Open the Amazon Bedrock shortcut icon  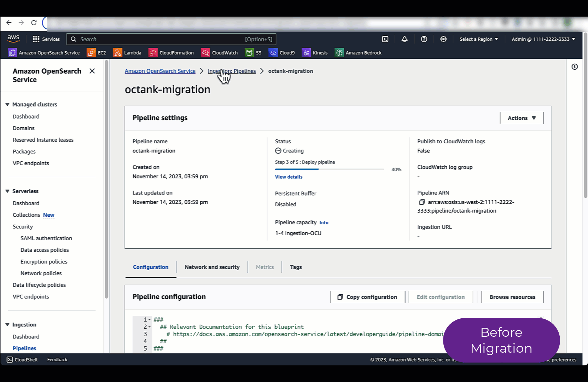339,53
